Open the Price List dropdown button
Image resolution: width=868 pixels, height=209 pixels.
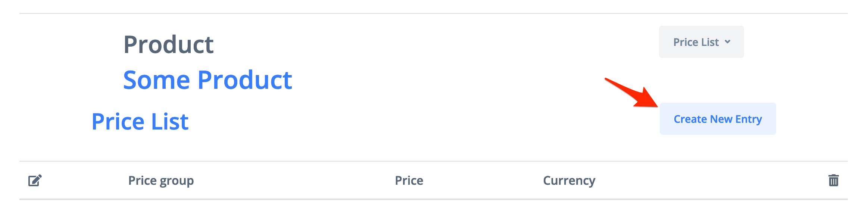[x=701, y=42]
